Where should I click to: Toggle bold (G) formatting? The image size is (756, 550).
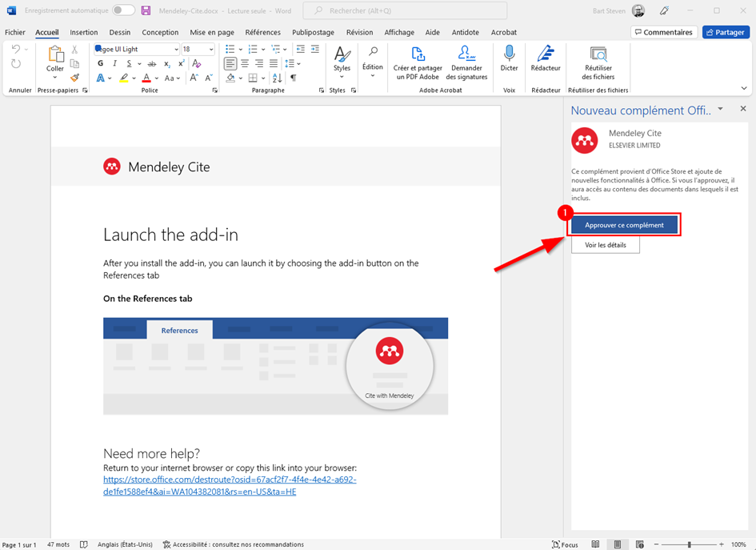[x=100, y=64]
